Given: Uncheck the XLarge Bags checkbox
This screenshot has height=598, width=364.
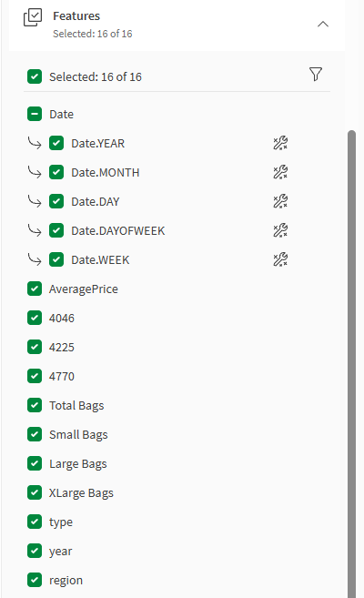Looking at the screenshot, I should tap(35, 492).
